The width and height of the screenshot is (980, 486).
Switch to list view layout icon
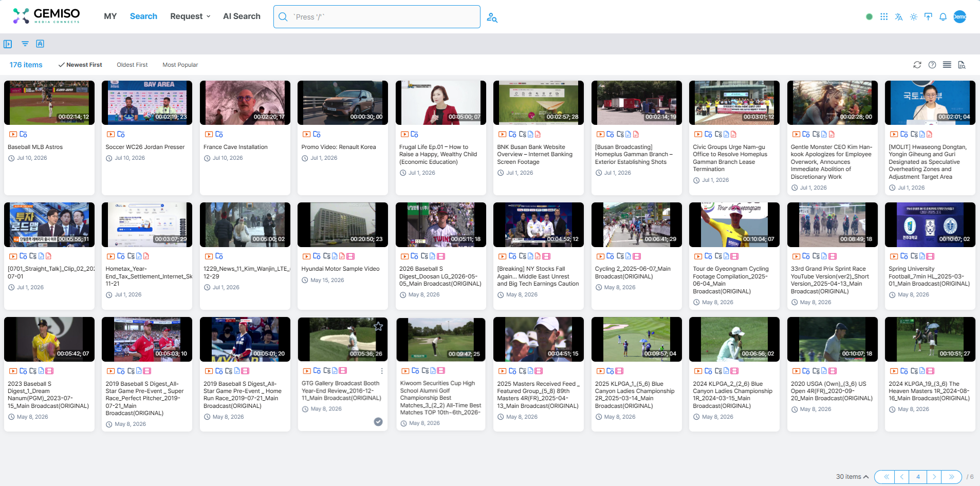pos(947,65)
